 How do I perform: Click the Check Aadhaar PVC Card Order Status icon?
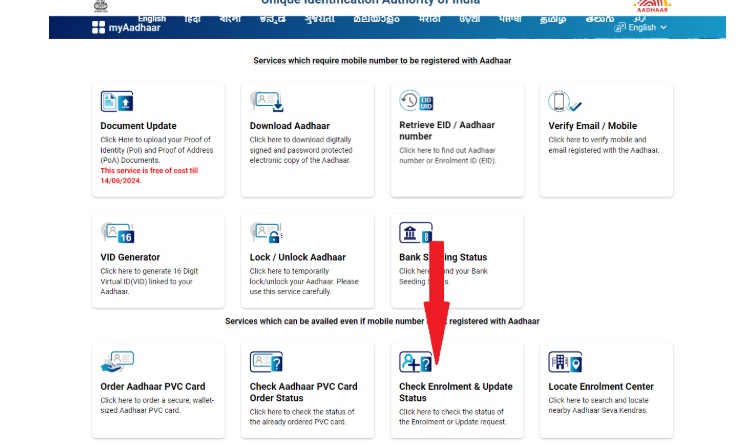tap(266, 362)
